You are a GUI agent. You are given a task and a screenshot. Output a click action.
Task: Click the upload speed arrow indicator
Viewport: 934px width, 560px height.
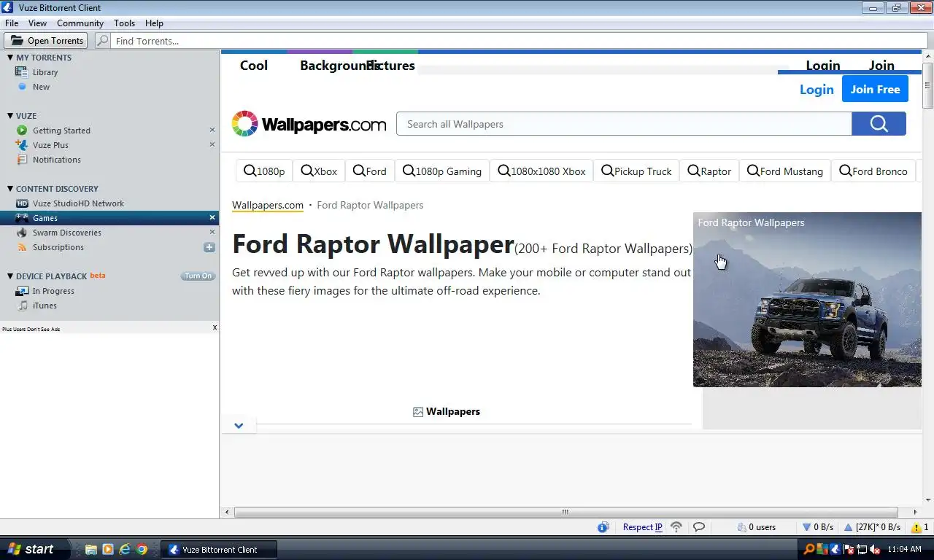tap(849, 527)
